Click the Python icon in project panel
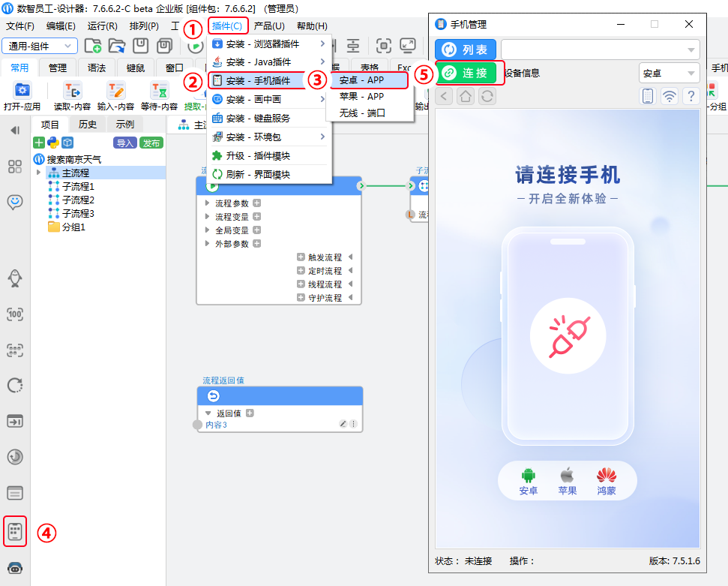728x586 pixels. (x=53, y=143)
